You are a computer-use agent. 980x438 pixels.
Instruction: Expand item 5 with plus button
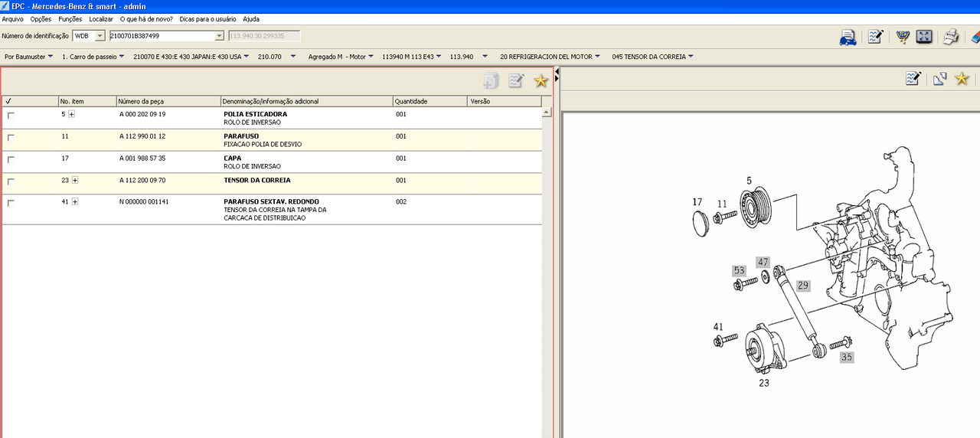pos(72,114)
